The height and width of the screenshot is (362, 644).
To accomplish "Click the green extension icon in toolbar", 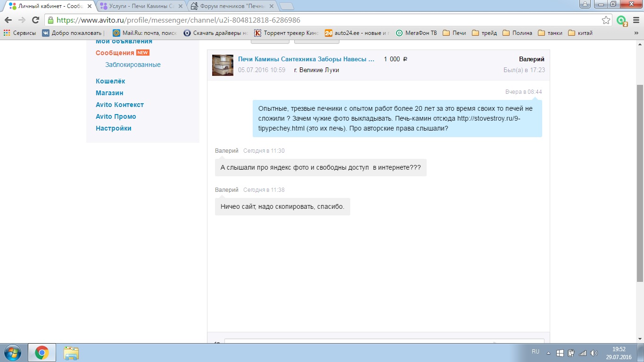I will pos(622,20).
